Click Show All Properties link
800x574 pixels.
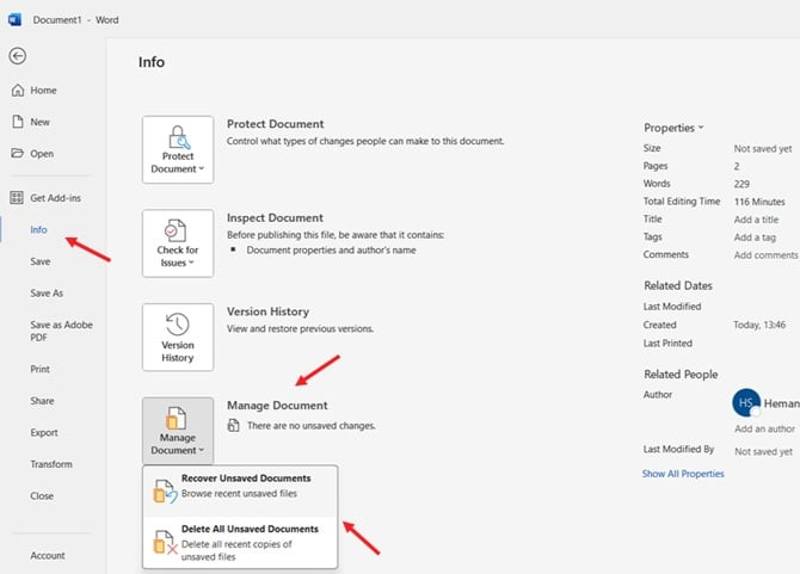click(x=683, y=473)
